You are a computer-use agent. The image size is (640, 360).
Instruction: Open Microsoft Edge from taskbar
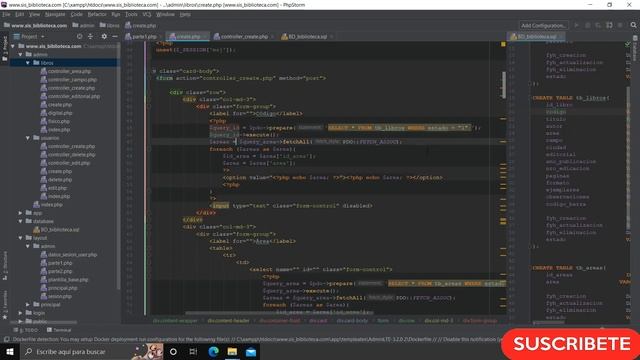point(213,351)
